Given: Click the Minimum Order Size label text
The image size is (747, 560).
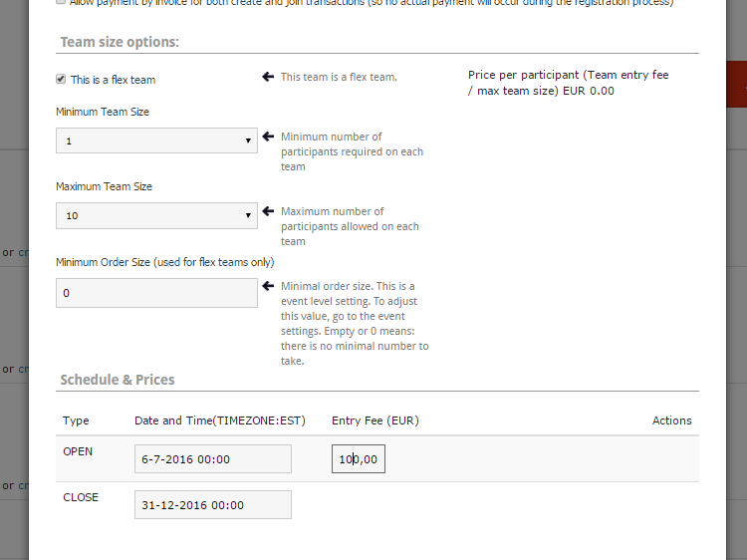Looking at the screenshot, I should tap(164, 263).
